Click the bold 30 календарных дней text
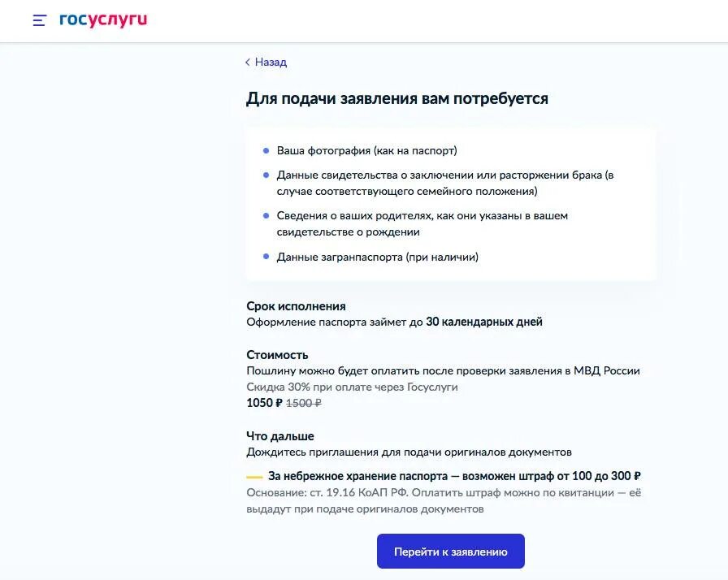 tap(483, 322)
